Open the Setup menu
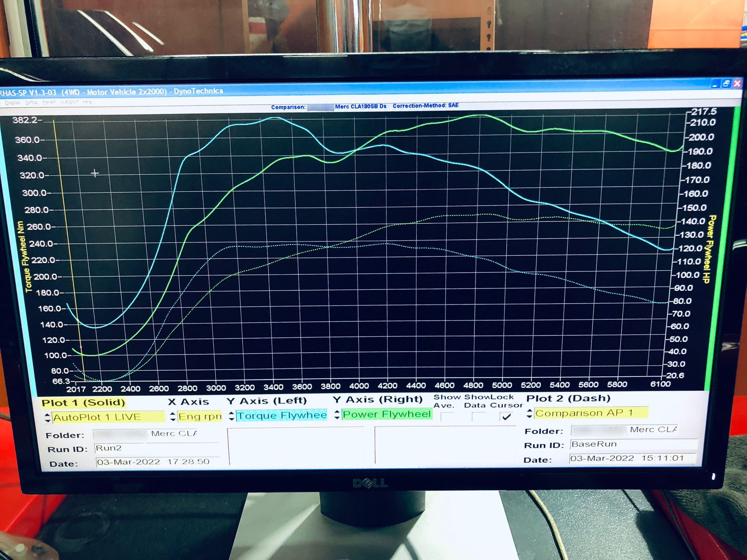Image resolution: width=747 pixels, height=560 pixels. pyautogui.click(x=31, y=102)
